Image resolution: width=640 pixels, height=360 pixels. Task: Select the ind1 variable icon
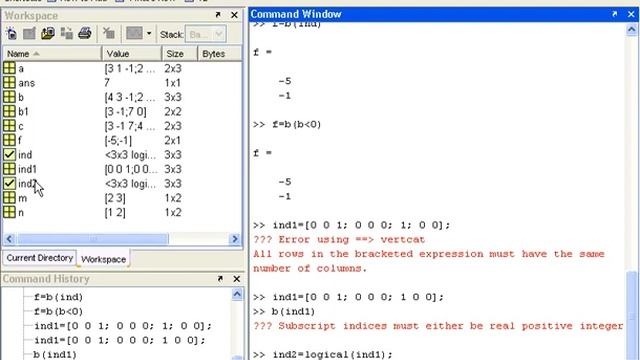point(9,169)
